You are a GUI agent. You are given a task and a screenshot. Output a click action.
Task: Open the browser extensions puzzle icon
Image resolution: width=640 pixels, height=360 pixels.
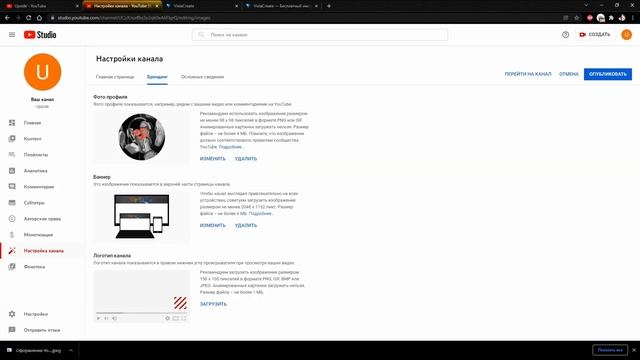(x=611, y=18)
